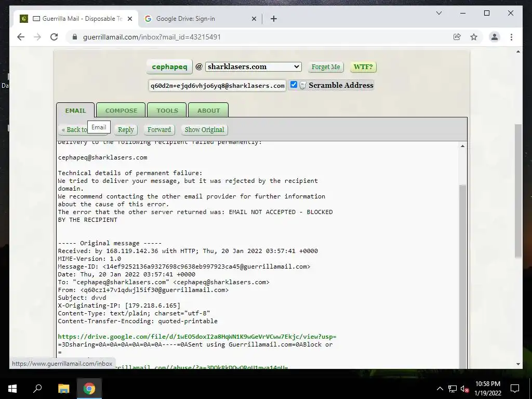Open the TOOLS tab
The width and height of the screenshot is (532, 399).
coord(167,111)
